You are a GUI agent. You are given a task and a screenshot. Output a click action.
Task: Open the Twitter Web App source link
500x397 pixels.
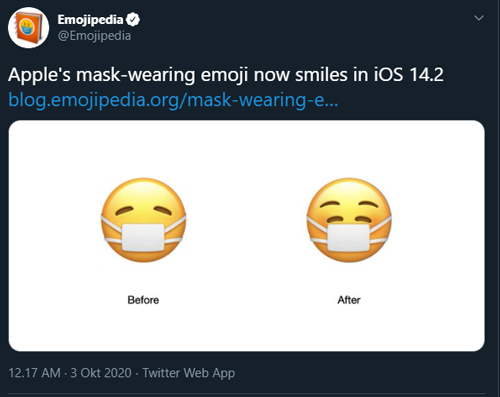click(189, 373)
